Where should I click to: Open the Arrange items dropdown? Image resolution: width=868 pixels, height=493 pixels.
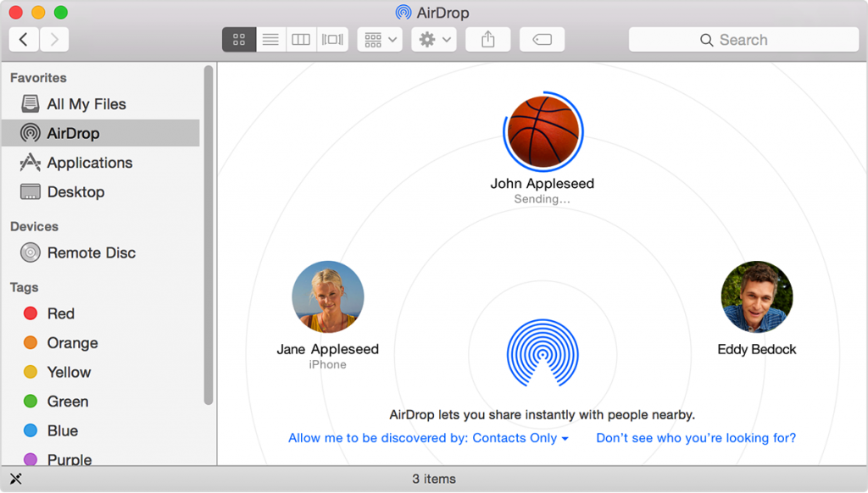pos(379,38)
